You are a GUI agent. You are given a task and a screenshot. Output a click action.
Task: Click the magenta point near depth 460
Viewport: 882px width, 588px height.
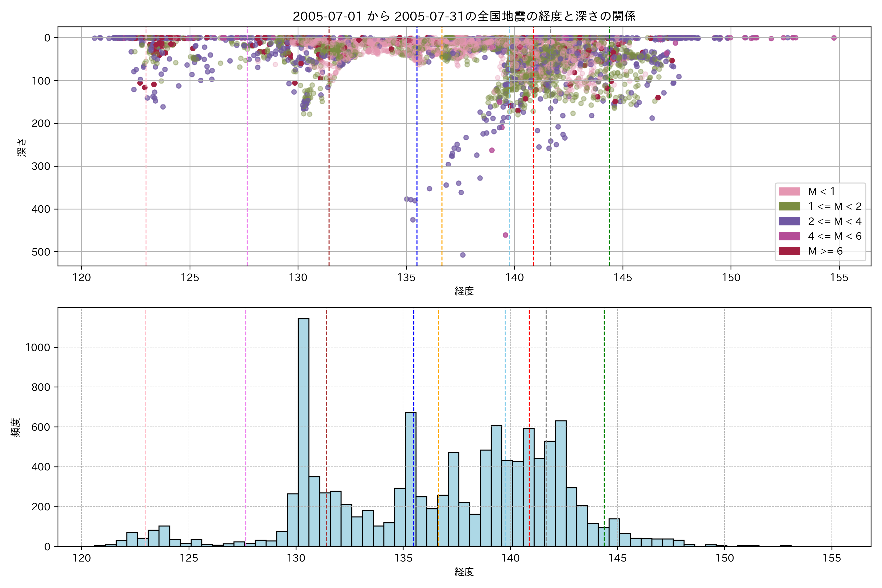point(505,235)
